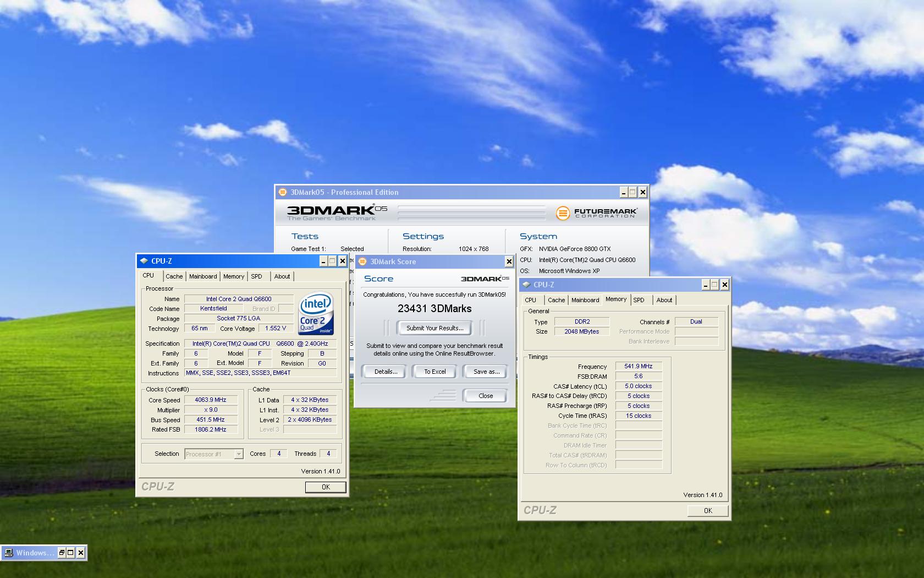Click Save as button in score dialog
The image size is (924, 578).
click(486, 372)
